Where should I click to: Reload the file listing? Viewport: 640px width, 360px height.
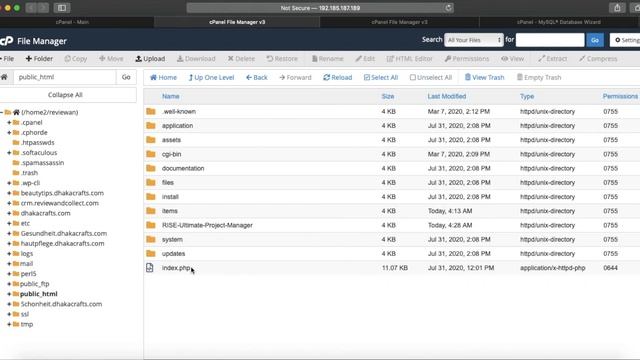coord(338,78)
